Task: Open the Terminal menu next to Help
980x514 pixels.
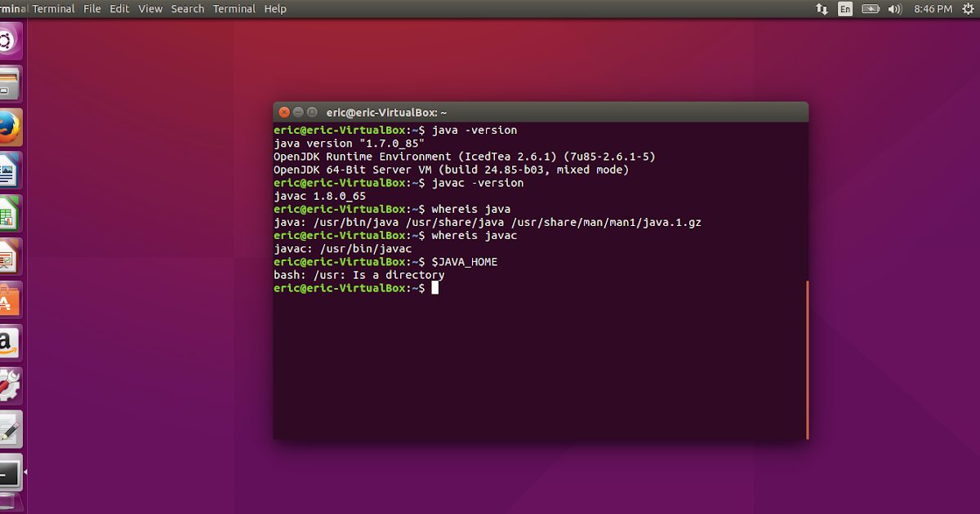Action: click(234, 9)
